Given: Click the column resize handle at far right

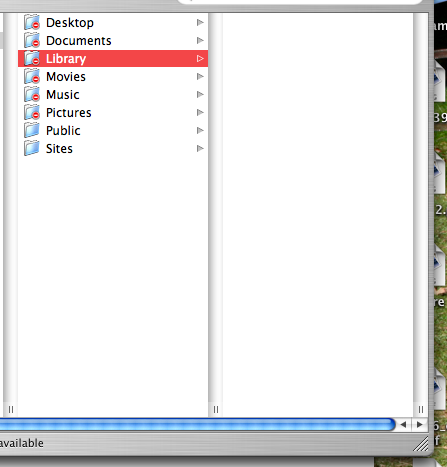Looking at the screenshot, I should tap(421, 409).
